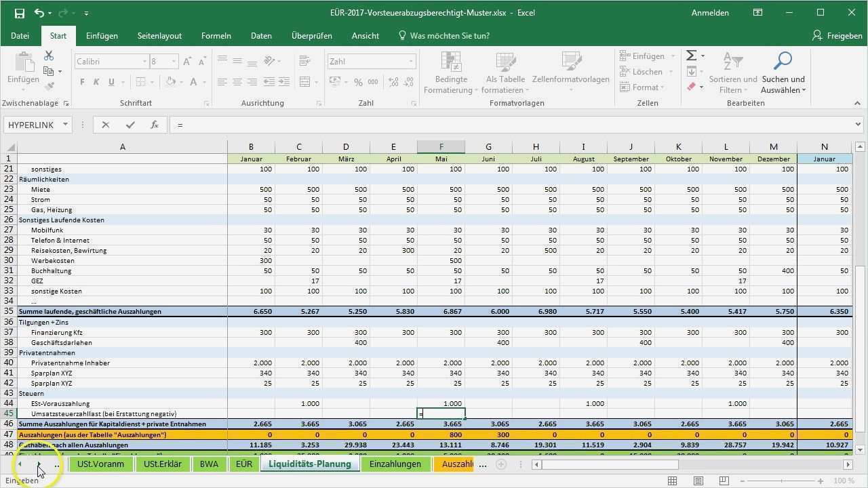Select the italic (Kursiv) formatting icon

[x=96, y=81]
